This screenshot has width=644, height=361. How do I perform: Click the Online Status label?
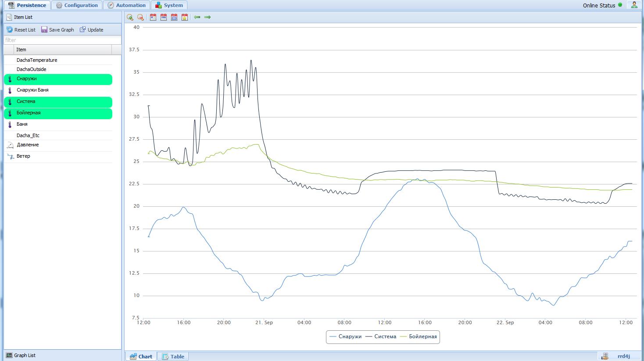[x=599, y=5]
